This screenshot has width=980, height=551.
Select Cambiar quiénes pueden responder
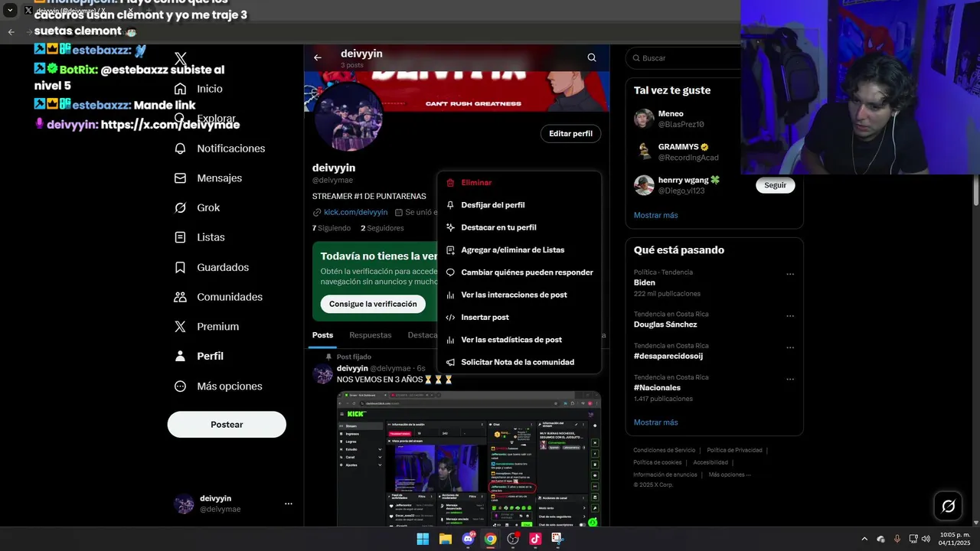519,272
